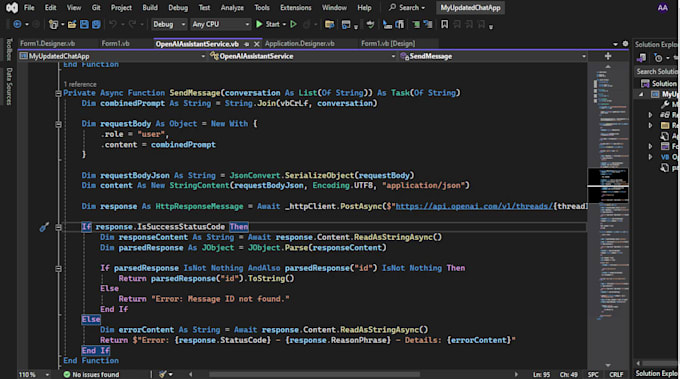This screenshot has width=680, height=379.
Task: Split the editor with the plus icon
Action: point(608,56)
